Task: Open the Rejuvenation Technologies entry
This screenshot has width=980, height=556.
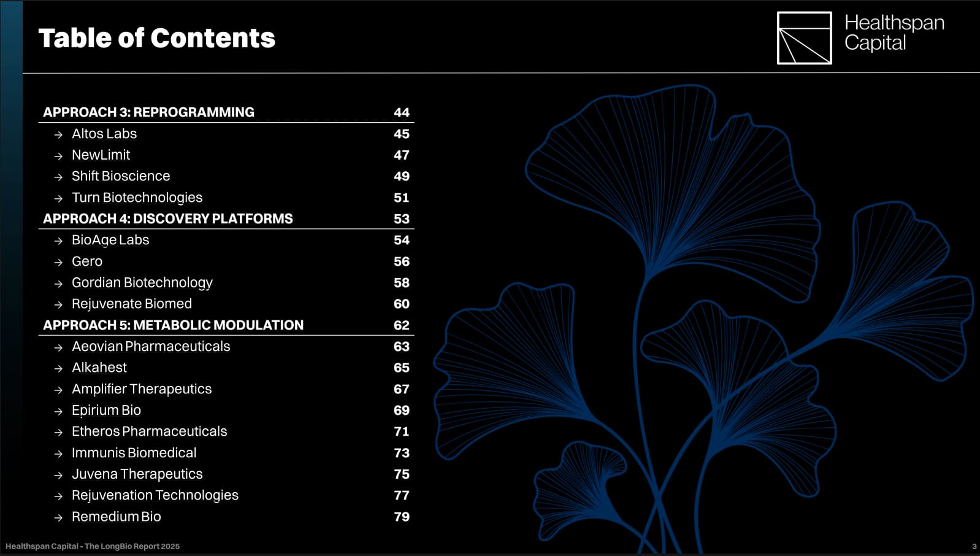Action: click(155, 495)
